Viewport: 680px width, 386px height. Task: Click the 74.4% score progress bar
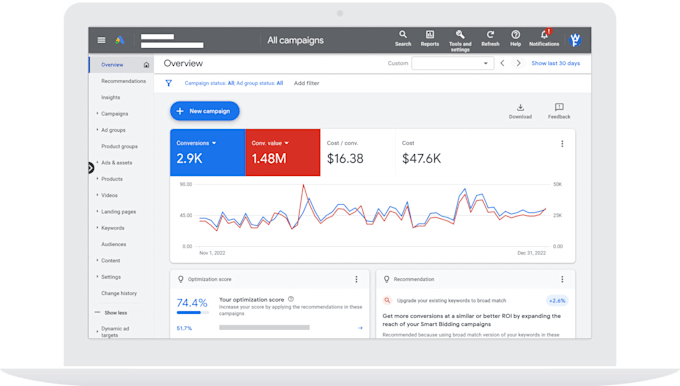(x=193, y=312)
